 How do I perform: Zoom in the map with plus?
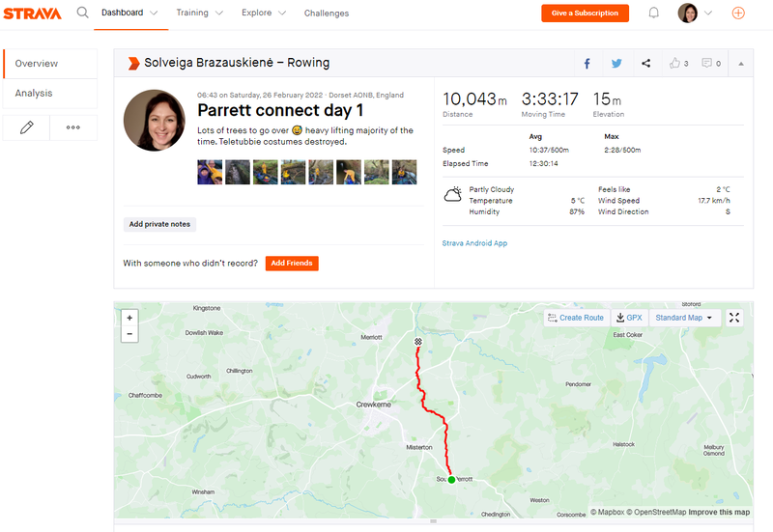tap(129, 318)
